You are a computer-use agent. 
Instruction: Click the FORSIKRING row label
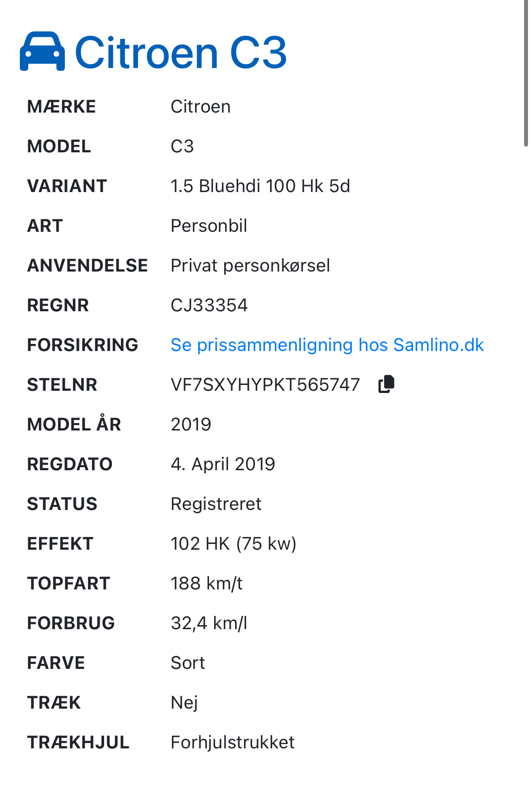[x=82, y=345]
